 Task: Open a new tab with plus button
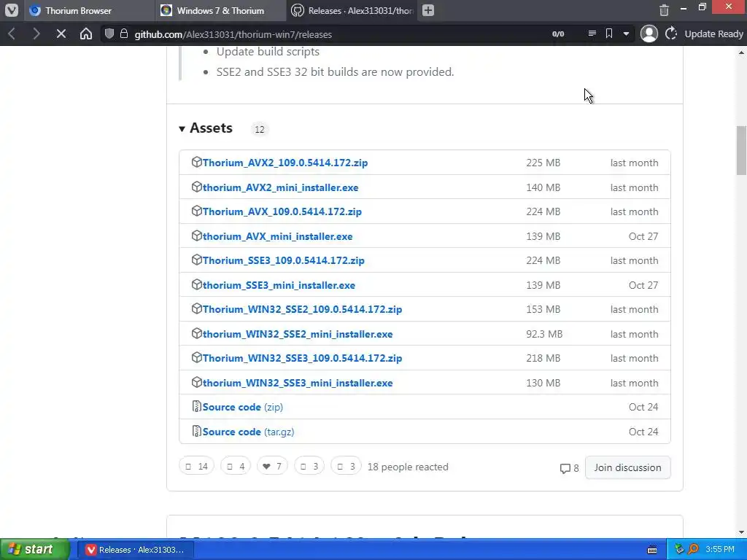[x=428, y=10]
